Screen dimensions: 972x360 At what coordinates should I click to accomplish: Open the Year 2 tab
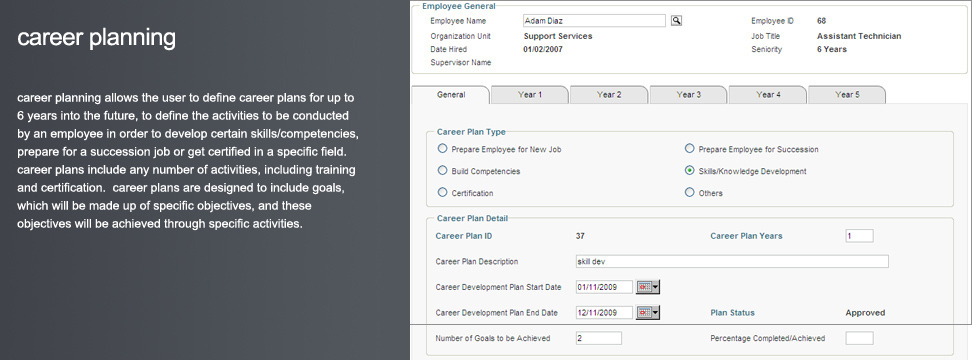[x=609, y=95]
